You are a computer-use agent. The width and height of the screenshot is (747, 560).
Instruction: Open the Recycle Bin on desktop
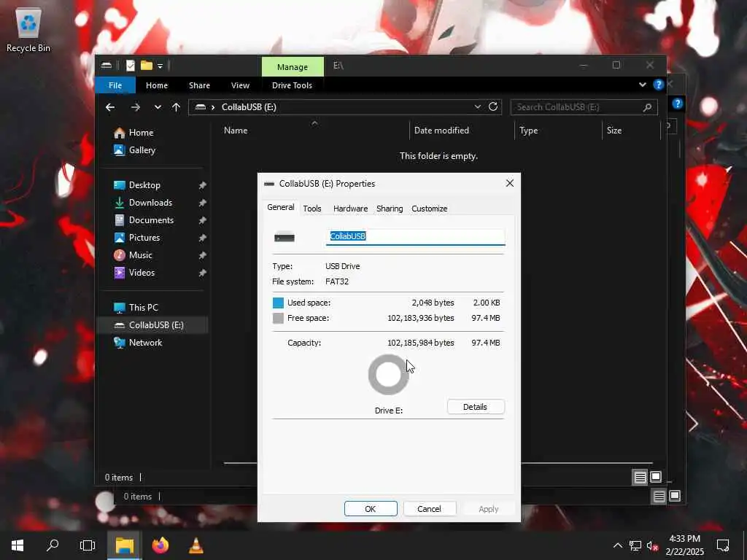pyautogui.click(x=28, y=30)
